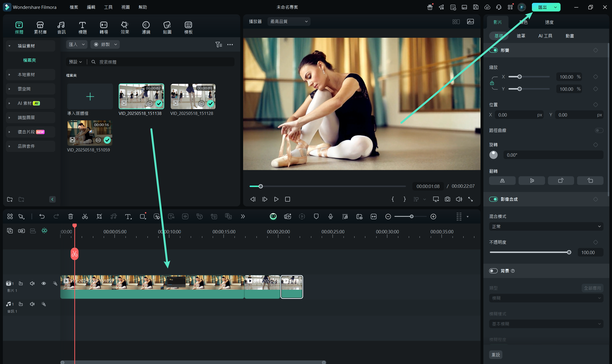Click the microphone voiceover record icon
This screenshot has width=612, height=364.
click(330, 216)
